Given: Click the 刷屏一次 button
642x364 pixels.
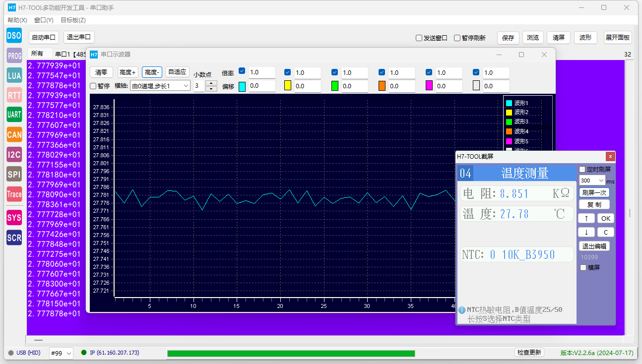Looking at the screenshot, I should click(594, 192).
